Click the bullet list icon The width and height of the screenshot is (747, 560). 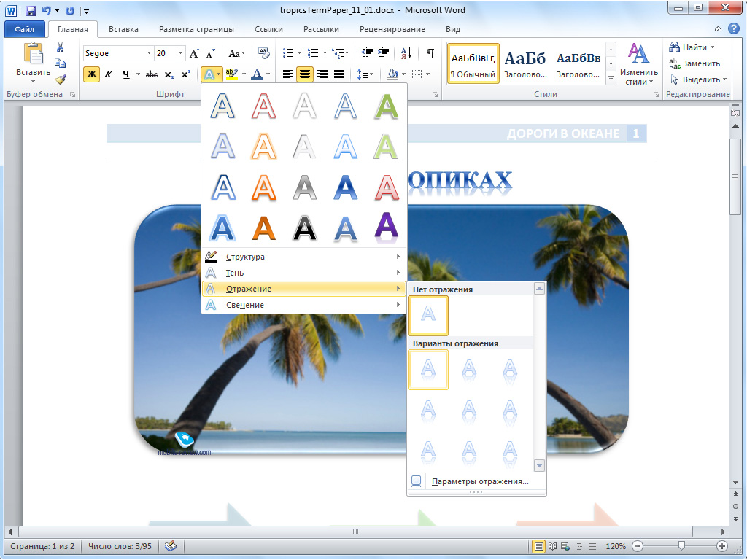287,52
